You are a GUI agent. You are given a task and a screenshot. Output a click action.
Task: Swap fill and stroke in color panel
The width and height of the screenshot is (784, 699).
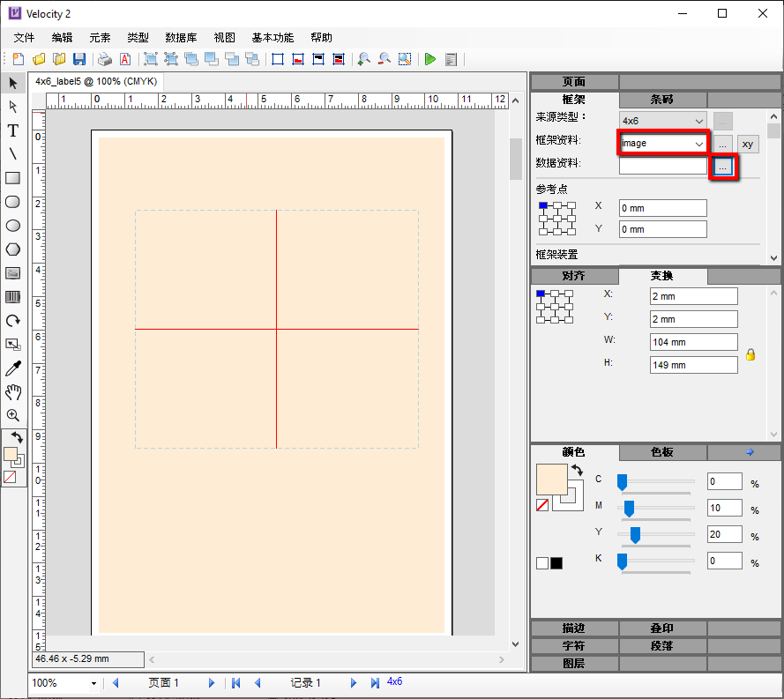point(577,470)
